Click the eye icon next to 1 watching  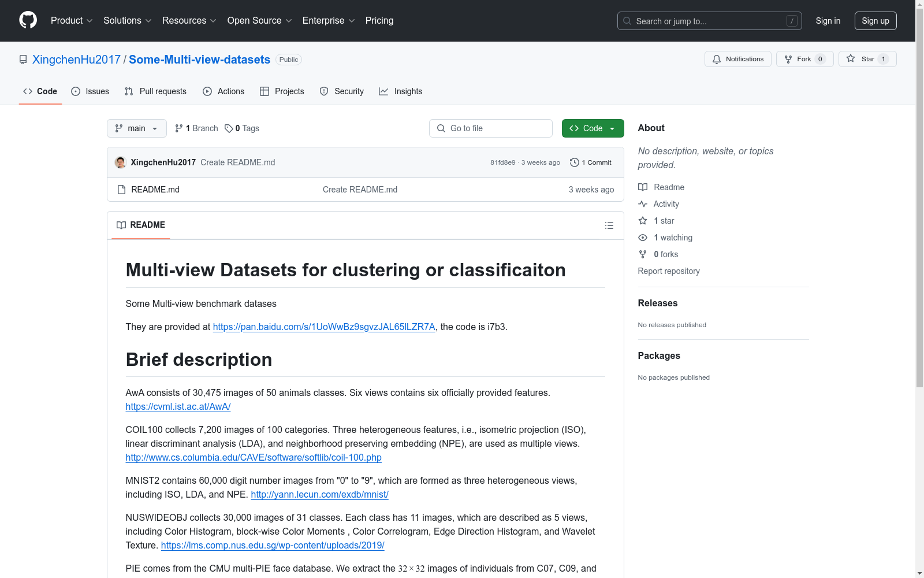pyautogui.click(x=643, y=238)
